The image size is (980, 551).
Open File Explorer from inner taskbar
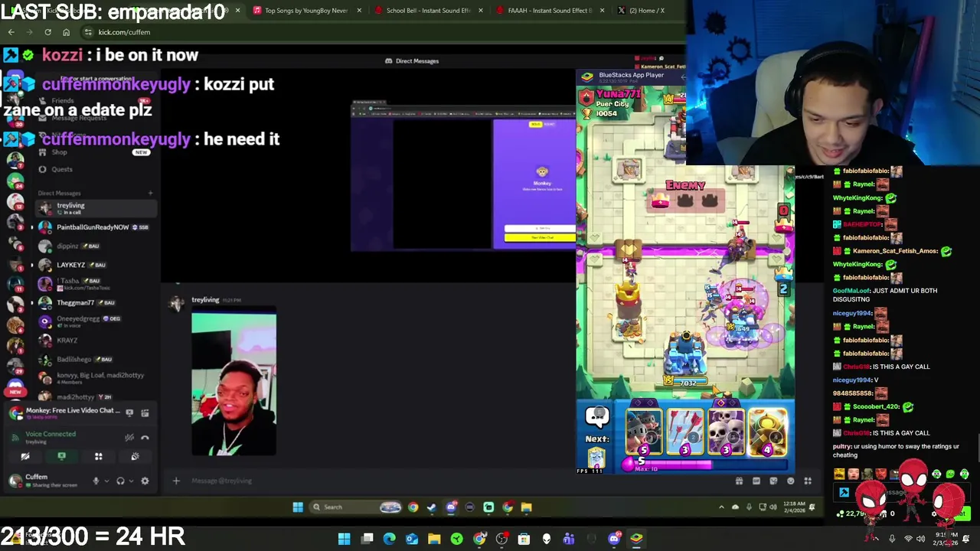tap(526, 507)
